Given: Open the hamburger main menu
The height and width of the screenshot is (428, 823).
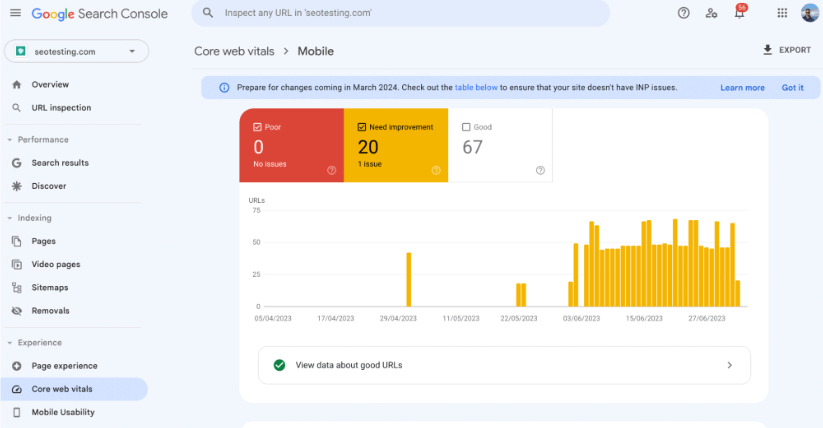Looking at the screenshot, I should [15, 13].
